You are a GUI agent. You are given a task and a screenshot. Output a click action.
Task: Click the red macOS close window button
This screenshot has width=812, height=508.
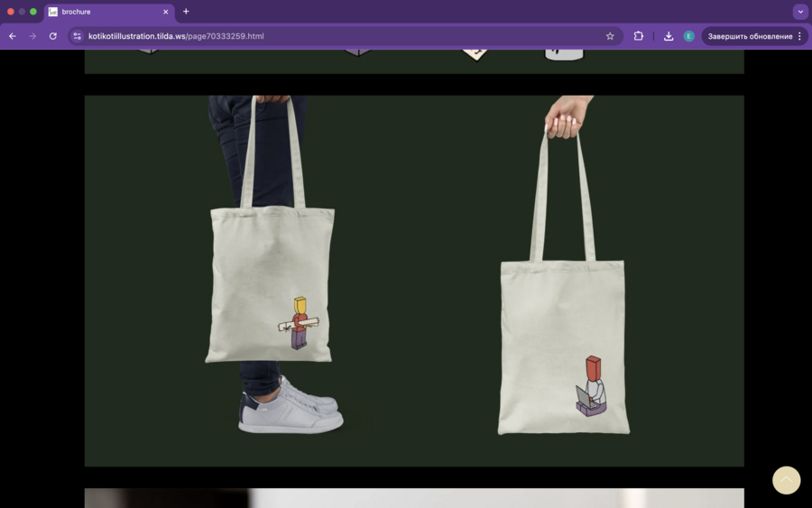[10, 12]
